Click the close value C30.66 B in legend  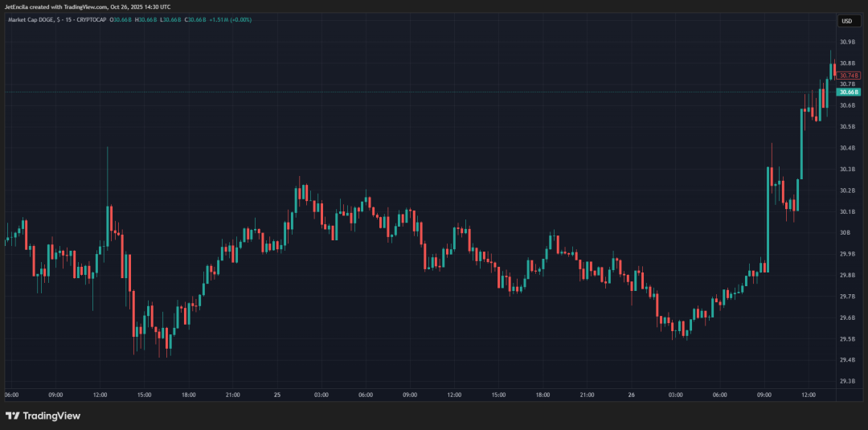pos(194,19)
